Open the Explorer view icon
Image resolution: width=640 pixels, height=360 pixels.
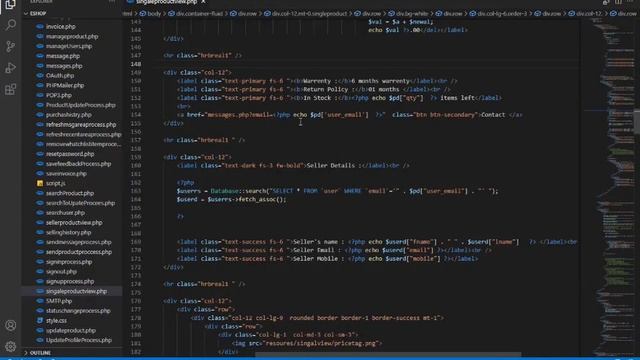pyautogui.click(x=11, y=4)
